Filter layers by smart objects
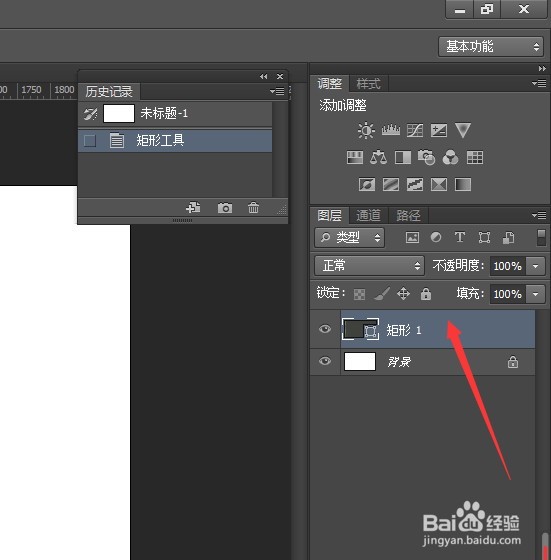The width and height of the screenshot is (551, 560). click(509, 238)
